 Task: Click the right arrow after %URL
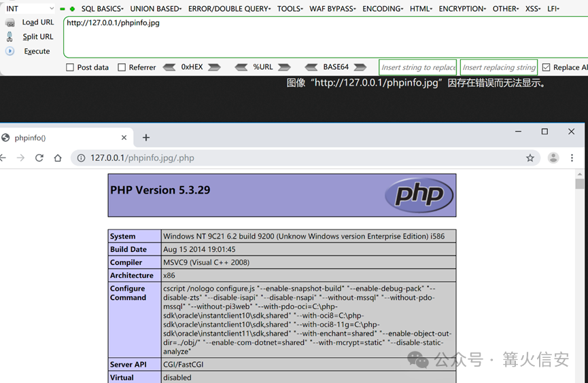click(284, 67)
